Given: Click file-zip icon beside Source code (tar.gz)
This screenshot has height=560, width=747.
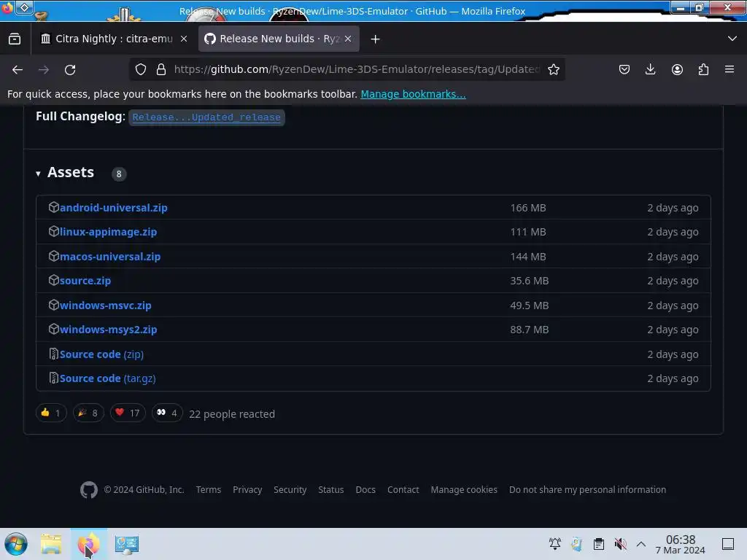Looking at the screenshot, I should [54, 378].
